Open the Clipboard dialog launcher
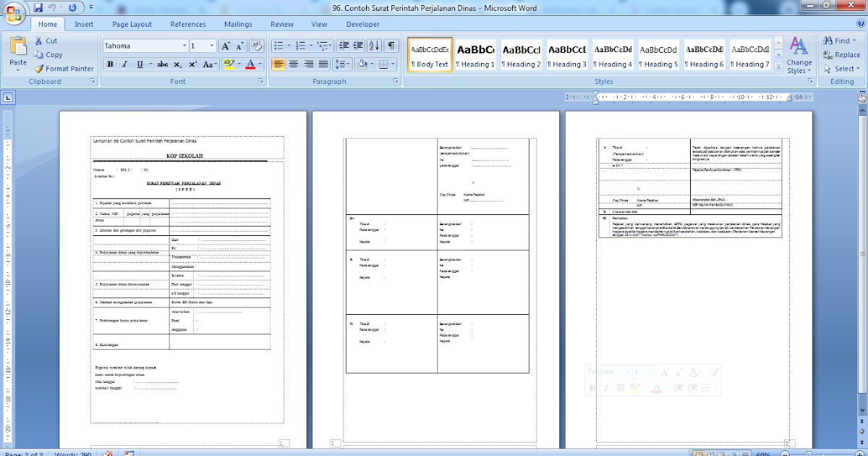 pos(93,82)
